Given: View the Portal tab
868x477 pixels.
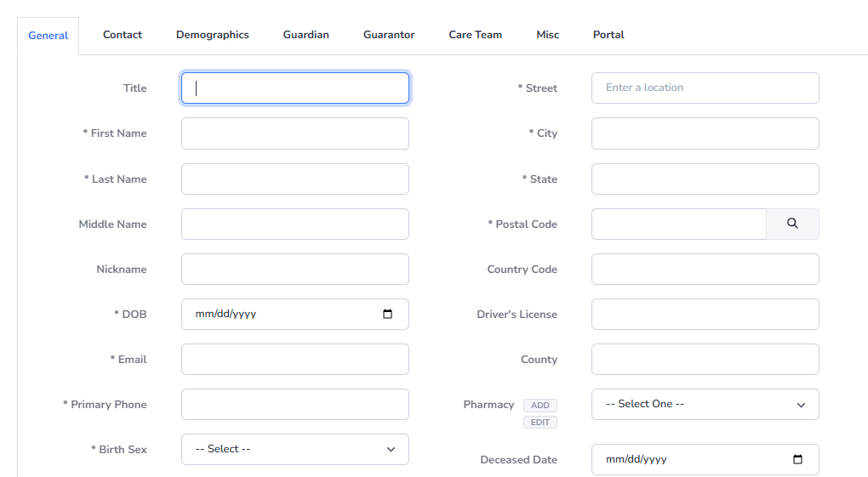Looking at the screenshot, I should (x=608, y=35).
